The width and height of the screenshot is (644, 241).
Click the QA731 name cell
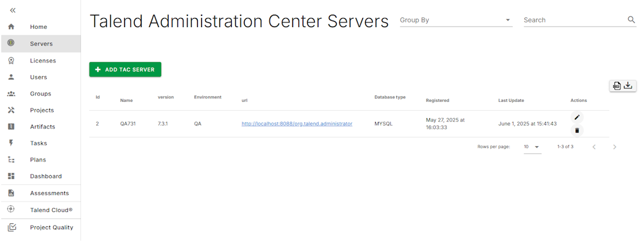click(x=127, y=123)
